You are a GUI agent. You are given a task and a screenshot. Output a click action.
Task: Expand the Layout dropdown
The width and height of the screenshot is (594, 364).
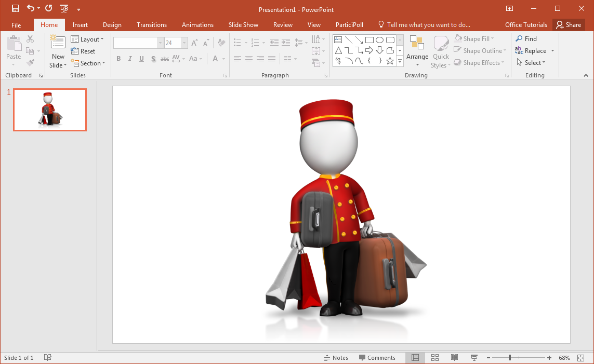[x=87, y=39]
